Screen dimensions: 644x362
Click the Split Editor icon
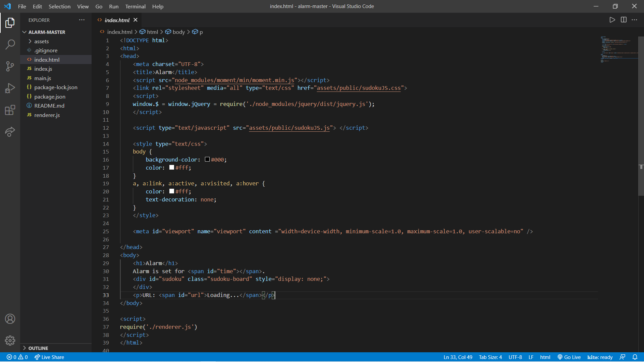pos(624,20)
